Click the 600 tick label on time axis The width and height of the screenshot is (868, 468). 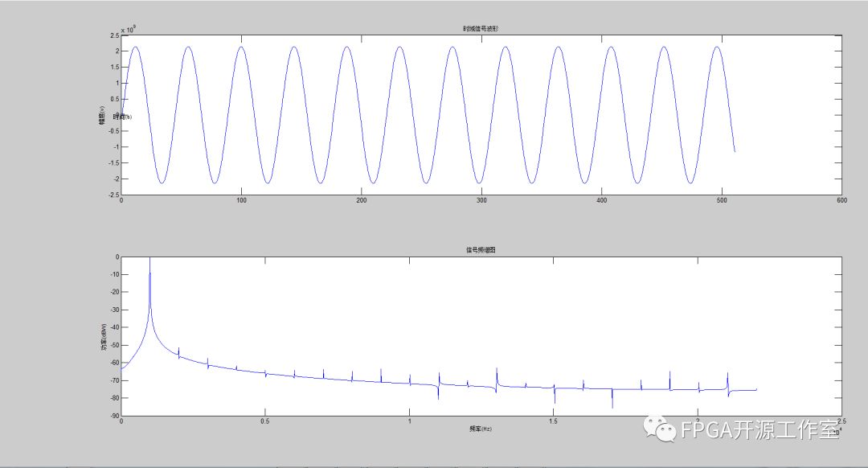[x=841, y=200]
